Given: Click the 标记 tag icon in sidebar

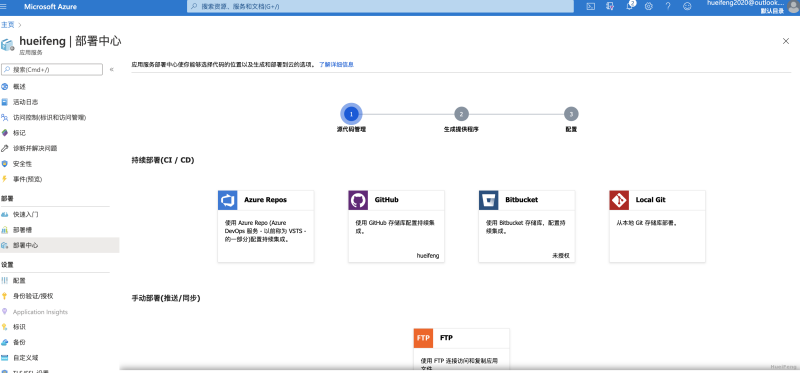Looking at the screenshot, I should (x=5, y=133).
